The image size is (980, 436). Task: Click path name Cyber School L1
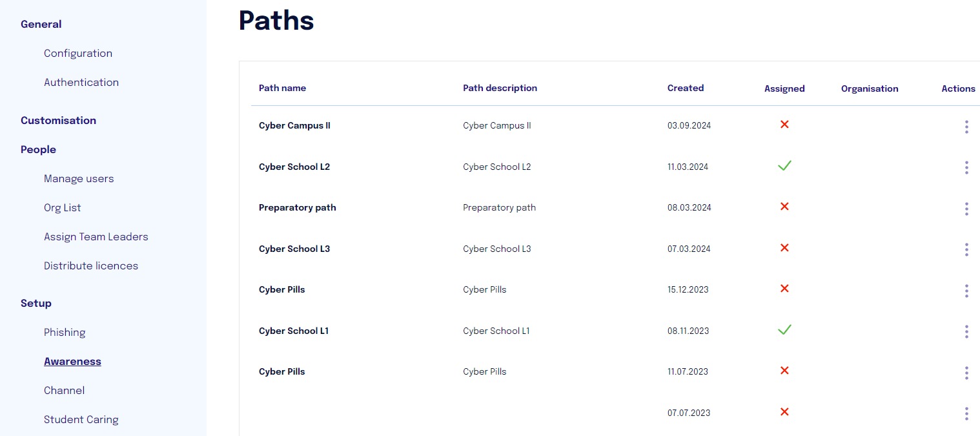point(294,331)
